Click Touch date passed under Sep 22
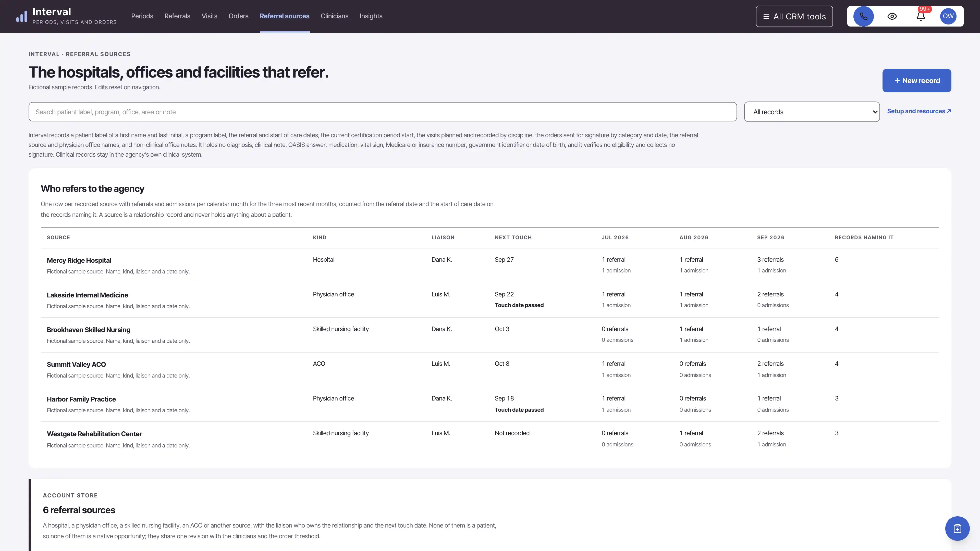The height and width of the screenshot is (551, 980). click(519, 305)
